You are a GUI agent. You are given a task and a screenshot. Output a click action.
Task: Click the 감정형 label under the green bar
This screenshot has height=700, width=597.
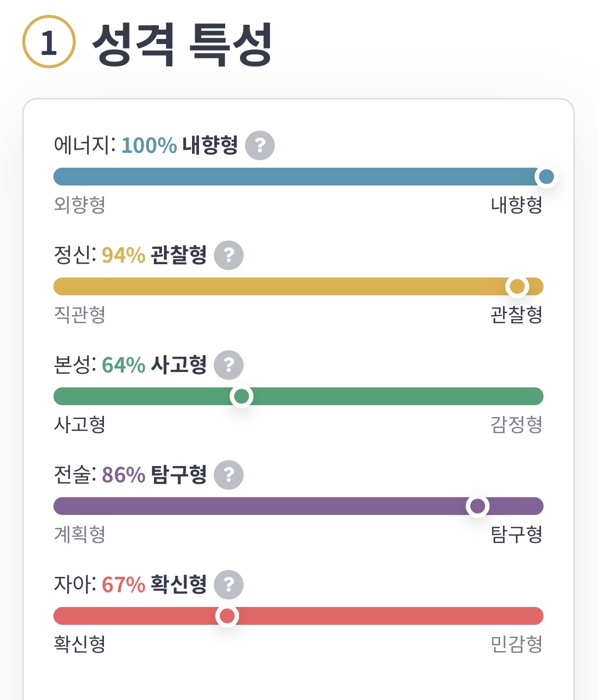516,424
